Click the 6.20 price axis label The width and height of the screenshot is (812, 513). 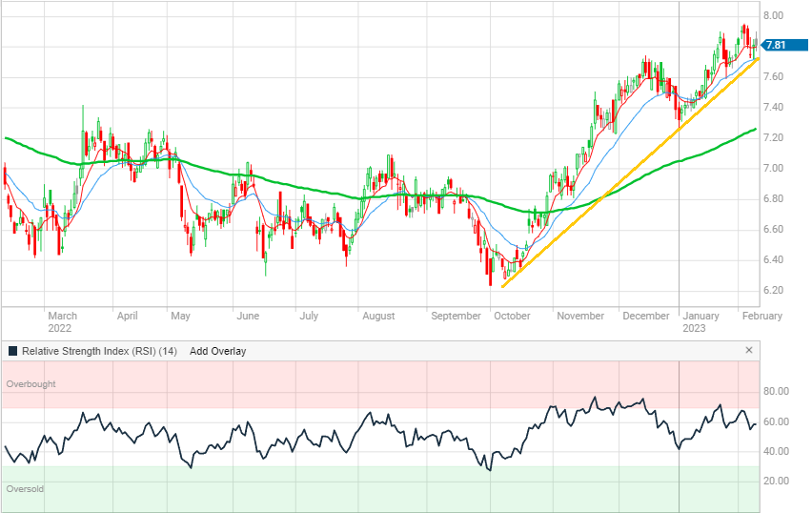coord(772,291)
